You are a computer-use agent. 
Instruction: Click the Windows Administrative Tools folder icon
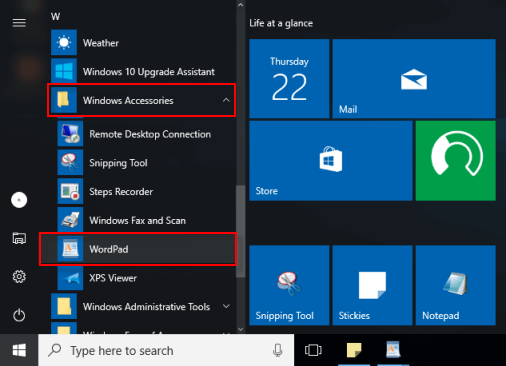[64, 306]
